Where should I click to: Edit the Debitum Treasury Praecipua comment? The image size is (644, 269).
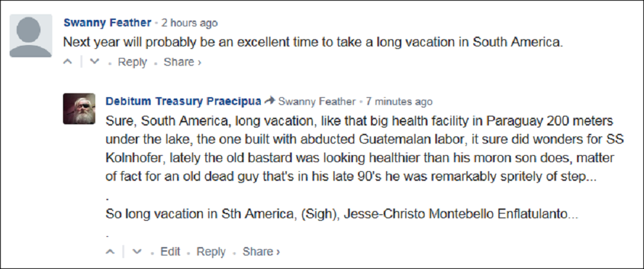click(170, 252)
